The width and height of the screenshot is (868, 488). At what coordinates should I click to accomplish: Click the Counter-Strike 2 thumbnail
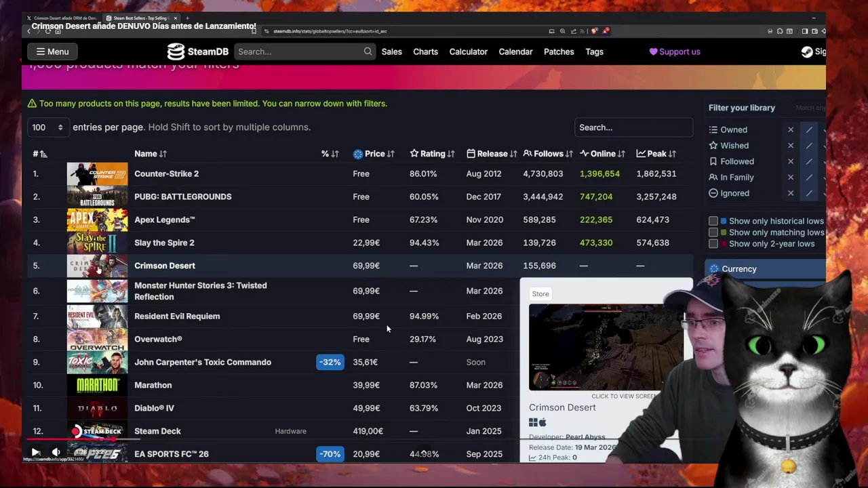[x=97, y=174]
